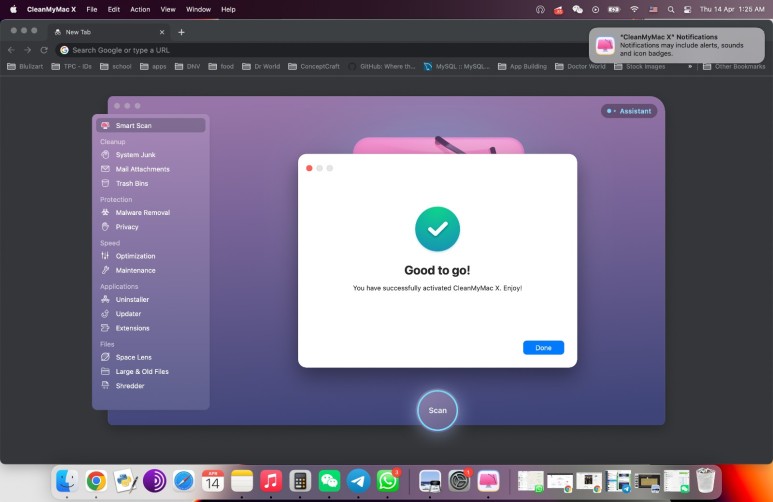Image resolution: width=773 pixels, height=502 pixels.
Task: Open Safari from the Dock
Action: tap(183, 481)
